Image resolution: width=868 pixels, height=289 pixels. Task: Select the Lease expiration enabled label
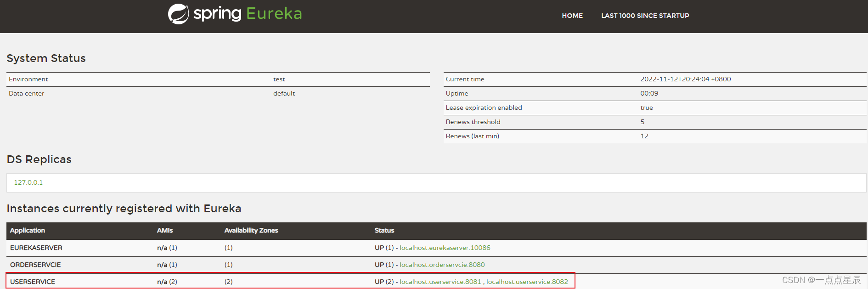pos(484,108)
